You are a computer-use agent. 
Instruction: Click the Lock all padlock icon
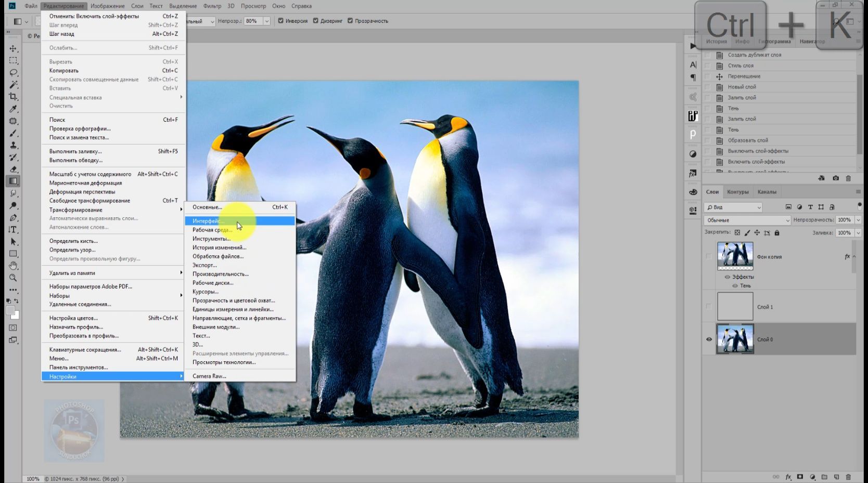point(777,233)
